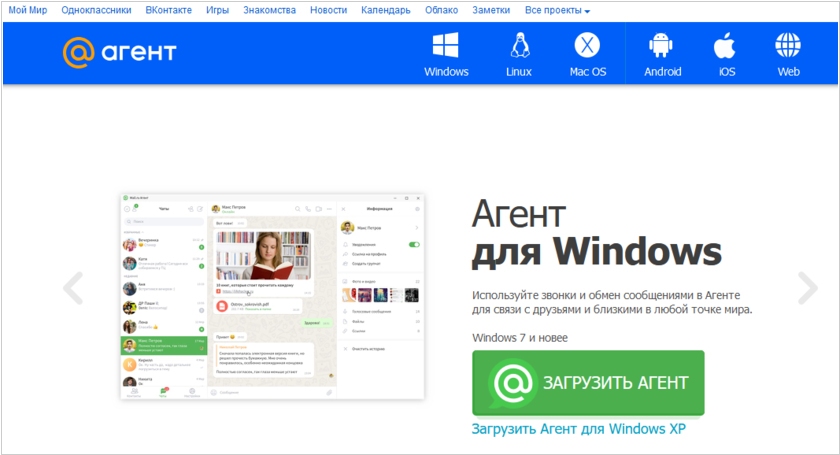The width and height of the screenshot is (840, 455).
Task: Select the Windows platform icon
Action: coord(446,45)
